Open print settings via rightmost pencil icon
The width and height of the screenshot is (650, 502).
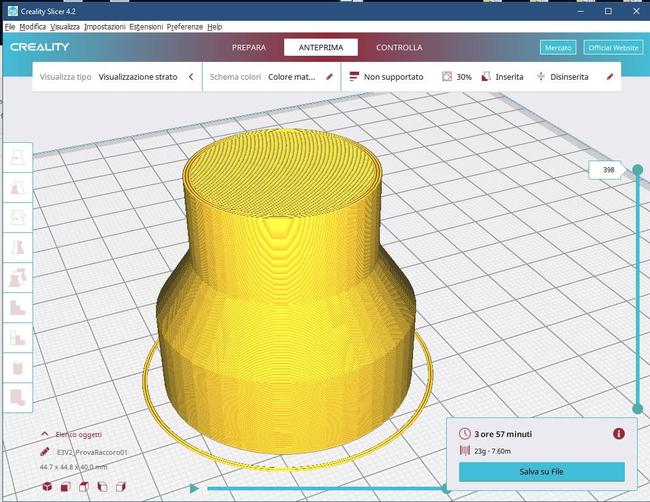click(x=610, y=76)
